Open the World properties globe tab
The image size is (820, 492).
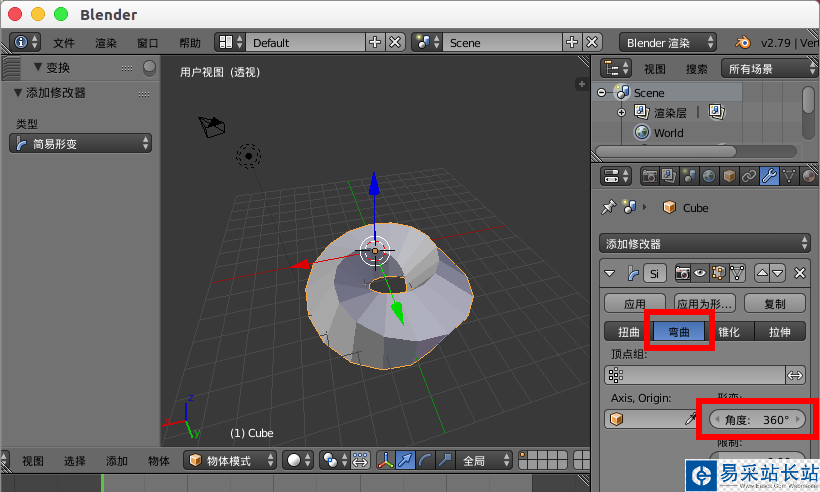pyautogui.click(x=709, y=176)
